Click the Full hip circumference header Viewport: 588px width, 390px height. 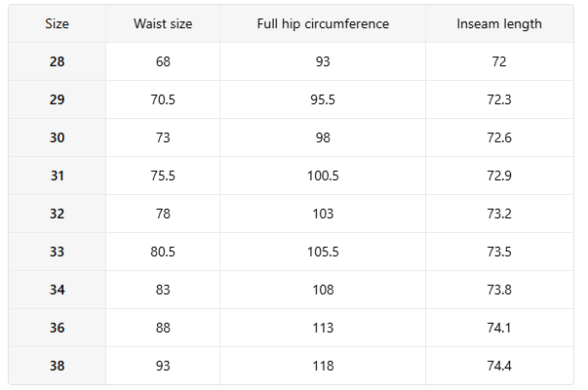point(323,23)
